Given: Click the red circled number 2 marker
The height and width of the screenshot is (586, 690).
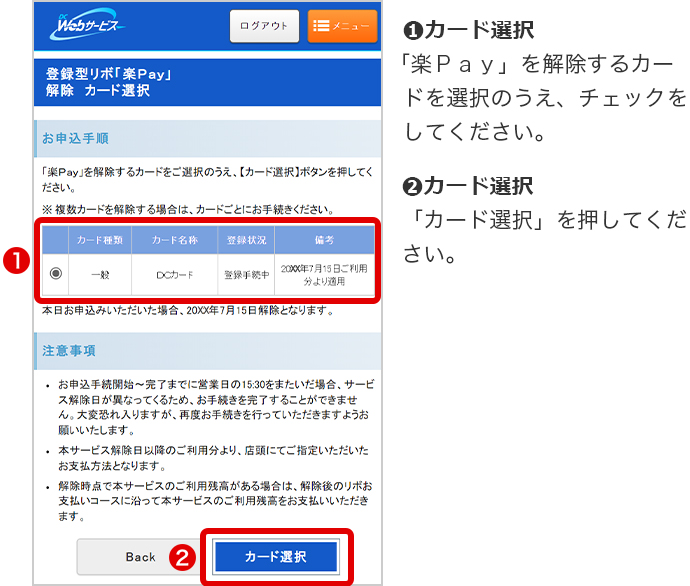Looking at the screenshot, I should (x=180, y=558).
